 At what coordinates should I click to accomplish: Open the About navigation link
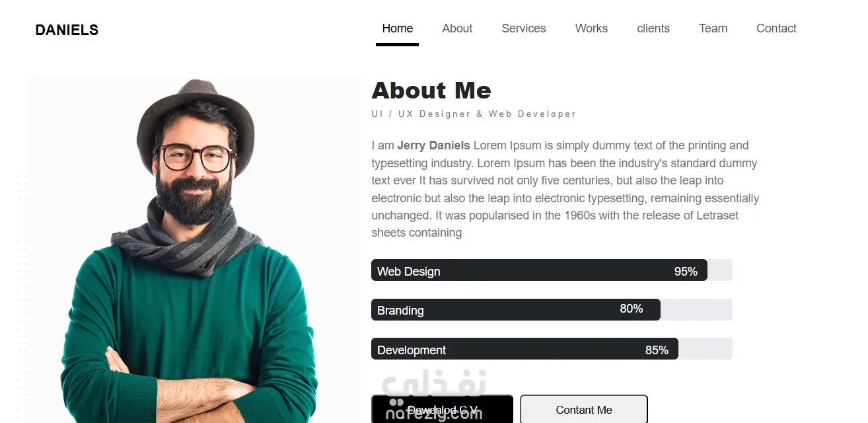[457, 28]
